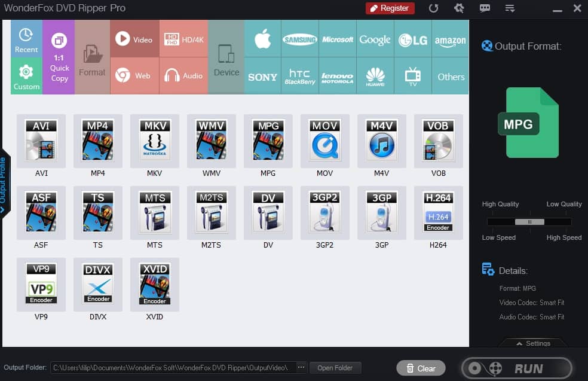Switch to the Video formats tab

coord(134,39)
